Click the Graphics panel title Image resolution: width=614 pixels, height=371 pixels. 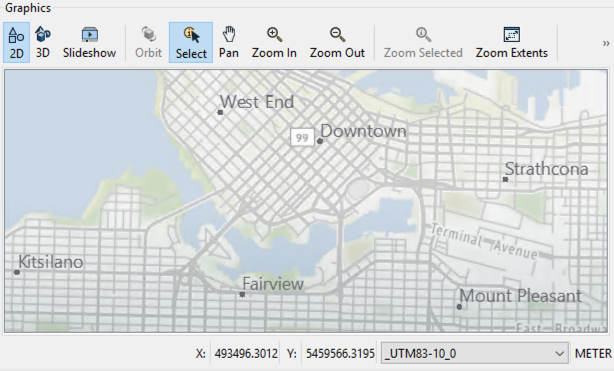point(28,8)
